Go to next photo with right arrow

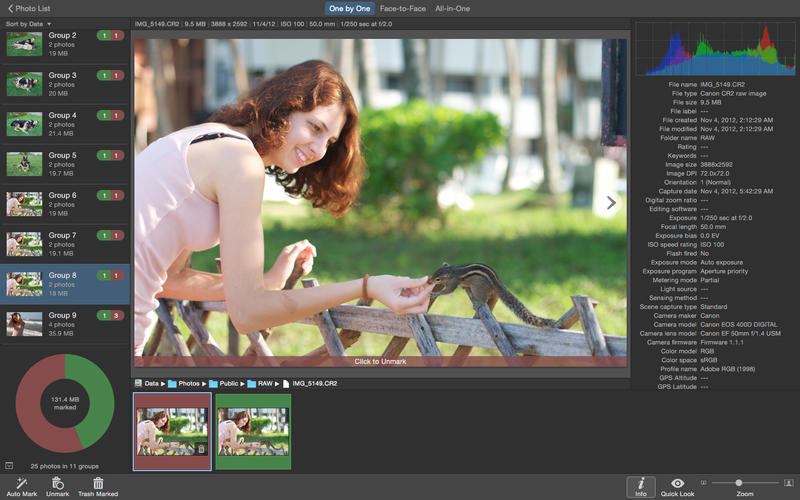[611, 203]
